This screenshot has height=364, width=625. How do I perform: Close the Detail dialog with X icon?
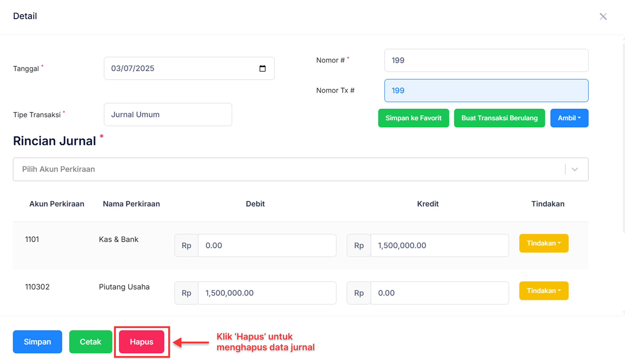tap(603, 17)
